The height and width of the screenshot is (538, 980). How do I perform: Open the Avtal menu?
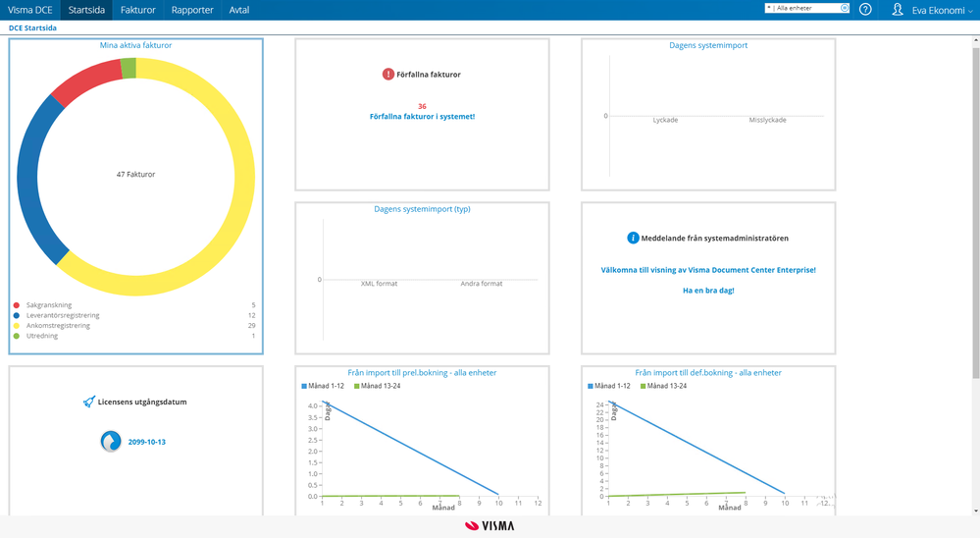[239, 10]
